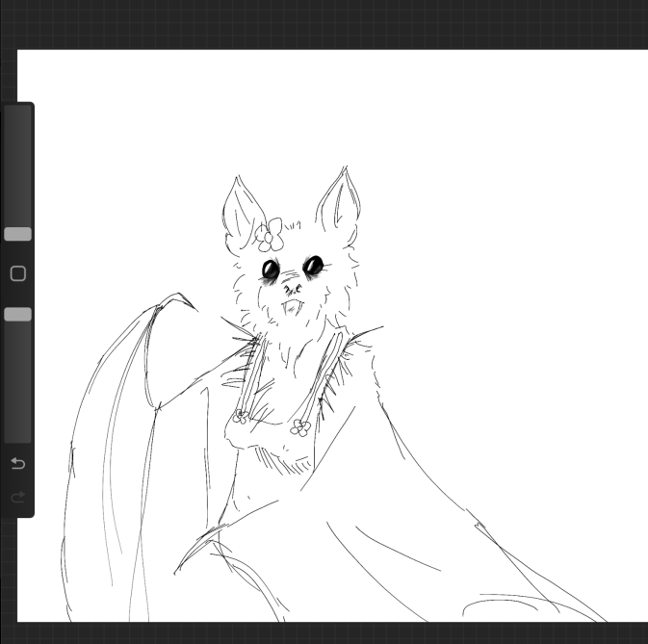648x644 pixels.
Task: Click the brush size slider handle
Action: [17, 234]
